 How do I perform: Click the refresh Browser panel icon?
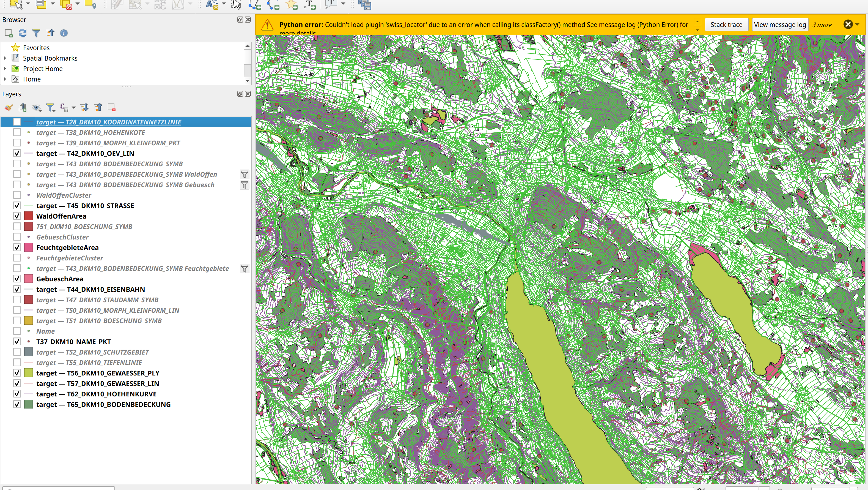(x=21, y=33)
